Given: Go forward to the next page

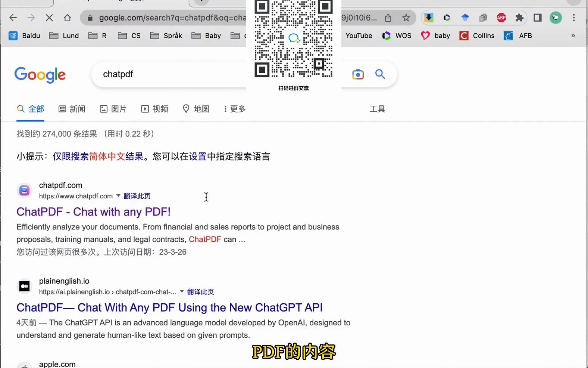Looking at the screenshot, I should coord(31,18).
